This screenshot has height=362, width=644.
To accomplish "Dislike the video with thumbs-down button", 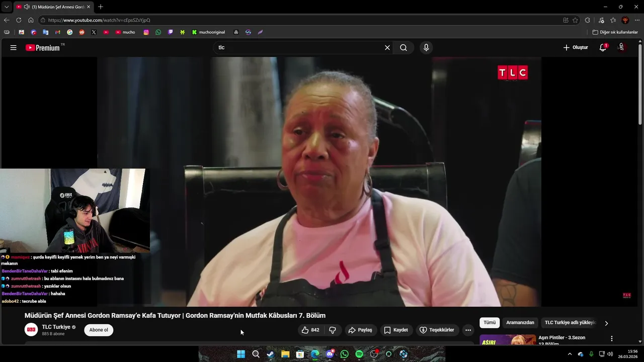I will (x=333, y=330).
